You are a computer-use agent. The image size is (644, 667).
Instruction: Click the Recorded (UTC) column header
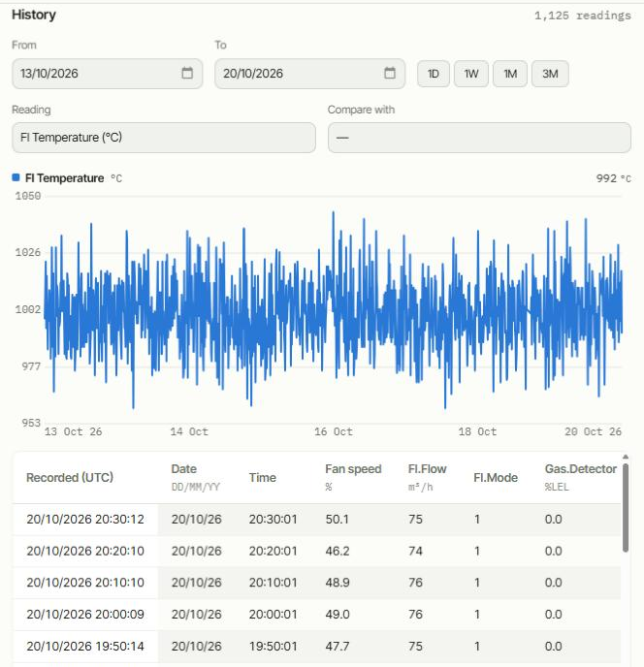[70, 477]
